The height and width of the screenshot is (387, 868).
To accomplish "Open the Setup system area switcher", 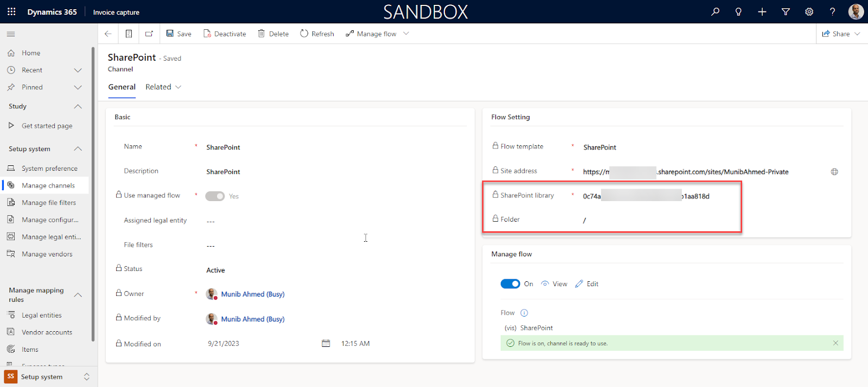I will 48,377.
